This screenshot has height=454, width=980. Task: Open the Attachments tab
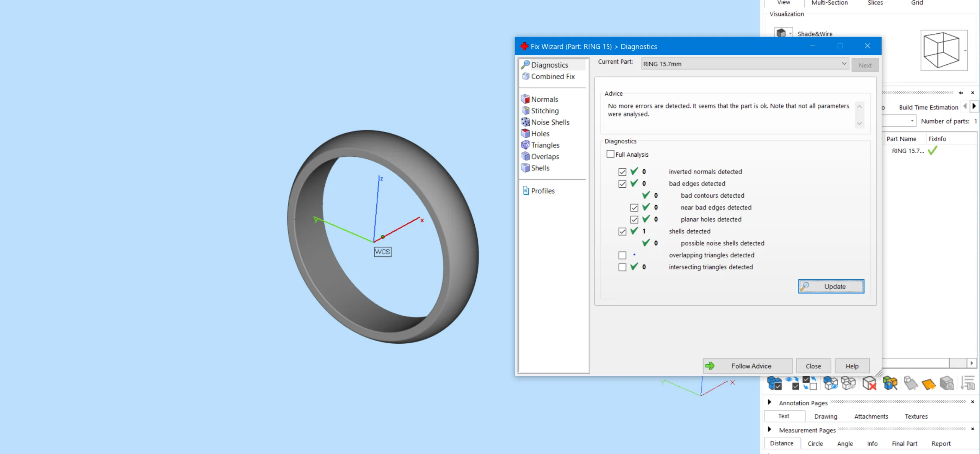tap(871, 416)
